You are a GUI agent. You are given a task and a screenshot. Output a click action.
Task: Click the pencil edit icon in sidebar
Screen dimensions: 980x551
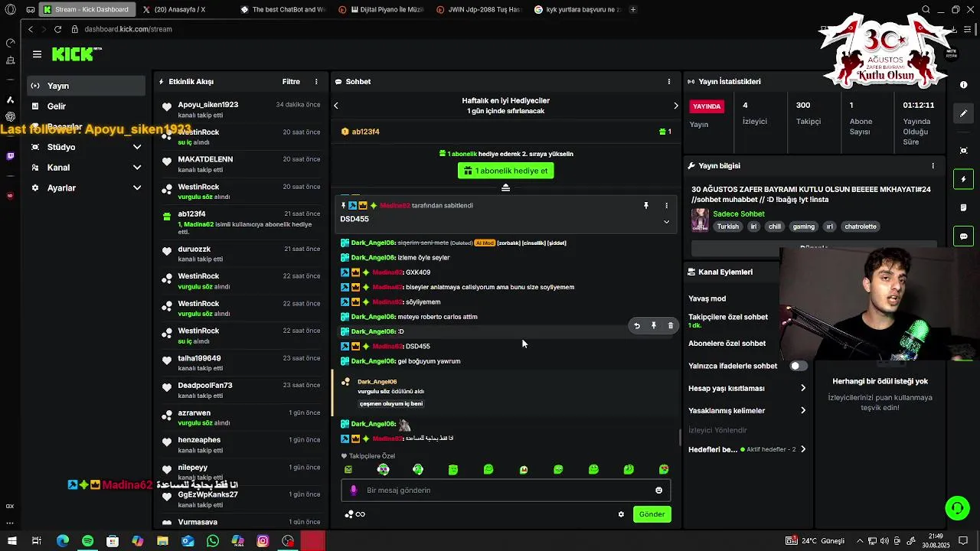click(x=964, y=113)
